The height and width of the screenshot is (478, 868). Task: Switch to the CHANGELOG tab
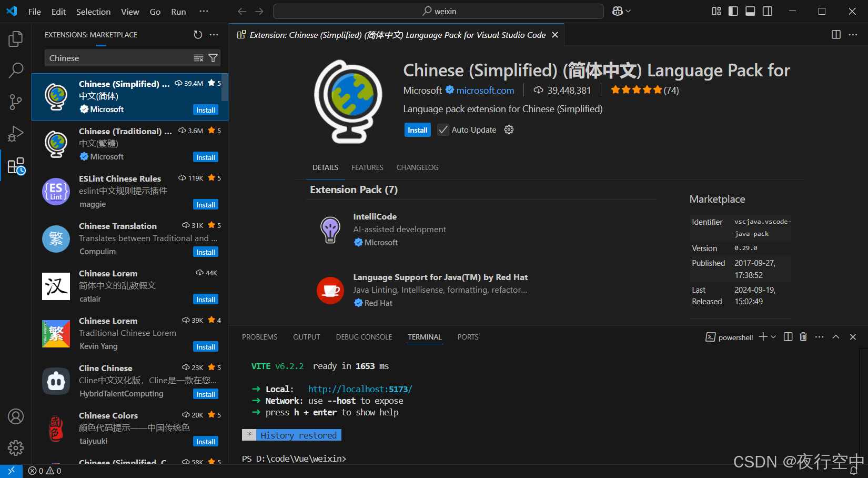[417, 167]
